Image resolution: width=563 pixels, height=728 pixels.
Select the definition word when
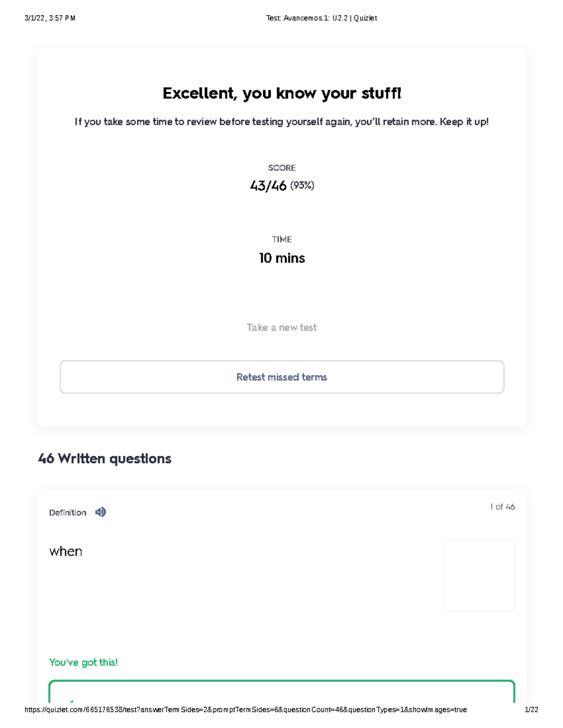[x=65, y=551]
